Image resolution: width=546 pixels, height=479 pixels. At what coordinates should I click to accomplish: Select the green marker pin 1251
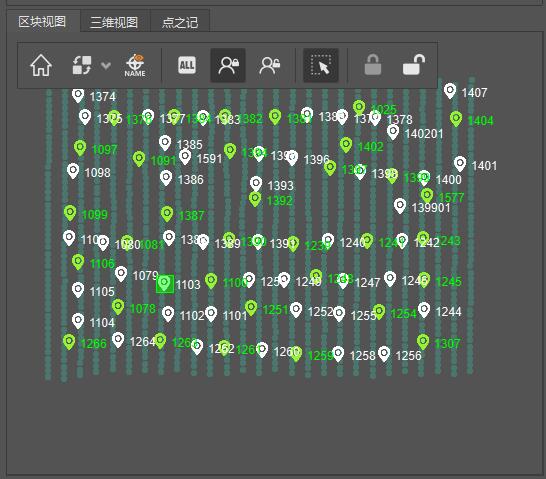coord(251,308)
